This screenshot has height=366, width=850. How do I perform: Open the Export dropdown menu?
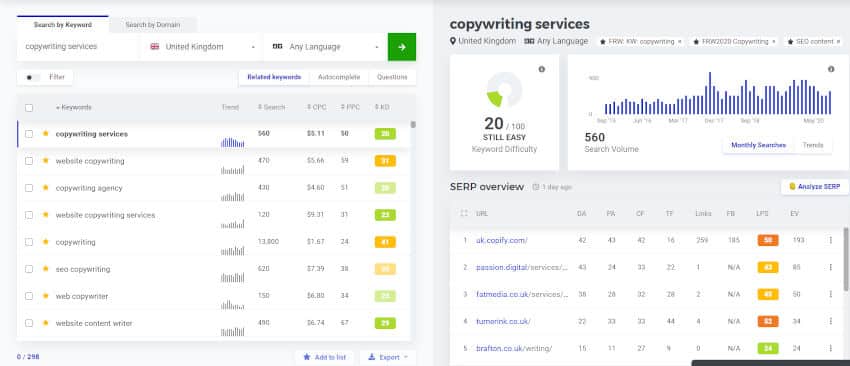388,357
